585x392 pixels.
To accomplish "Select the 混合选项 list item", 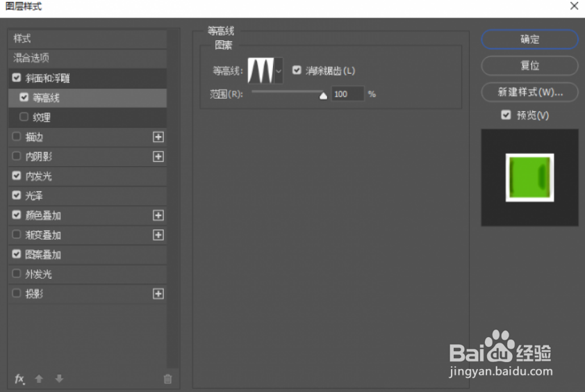I will (x=88, y=58).
